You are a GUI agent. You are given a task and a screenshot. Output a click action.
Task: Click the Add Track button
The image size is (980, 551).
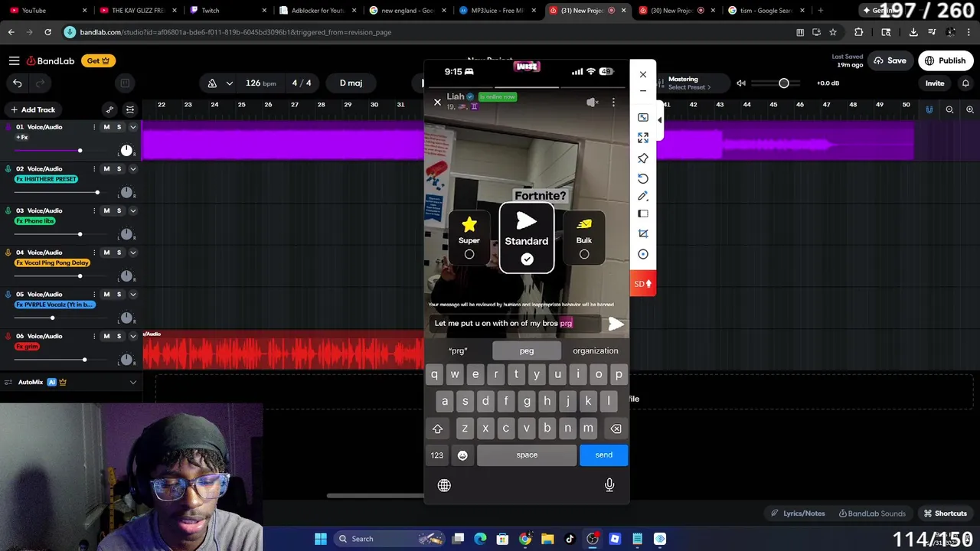tap(32, 109)
